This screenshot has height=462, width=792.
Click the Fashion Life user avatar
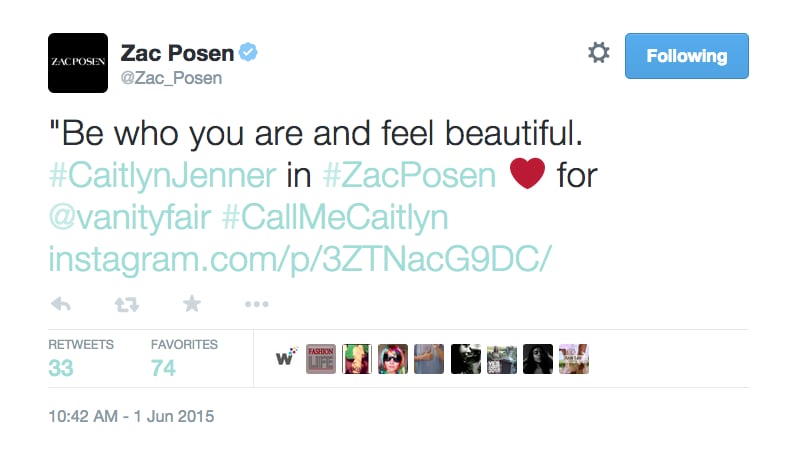click(321, 359)
